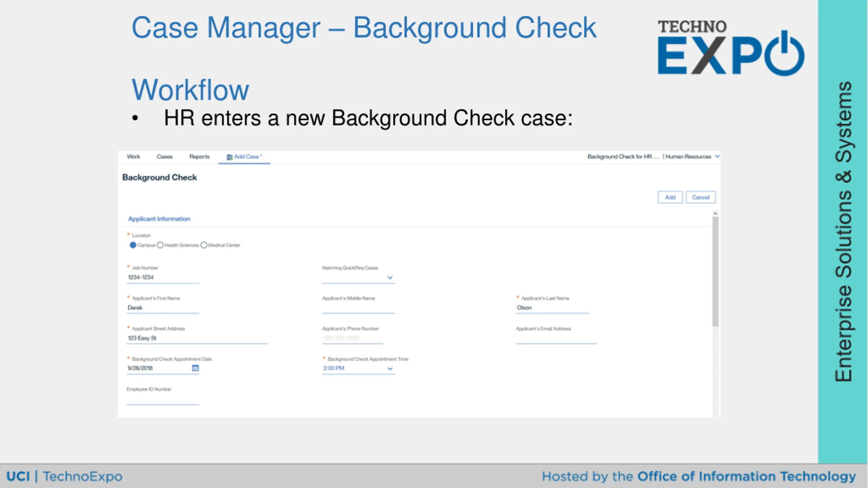Click the Background Check for HR solution label

[623, 157]
